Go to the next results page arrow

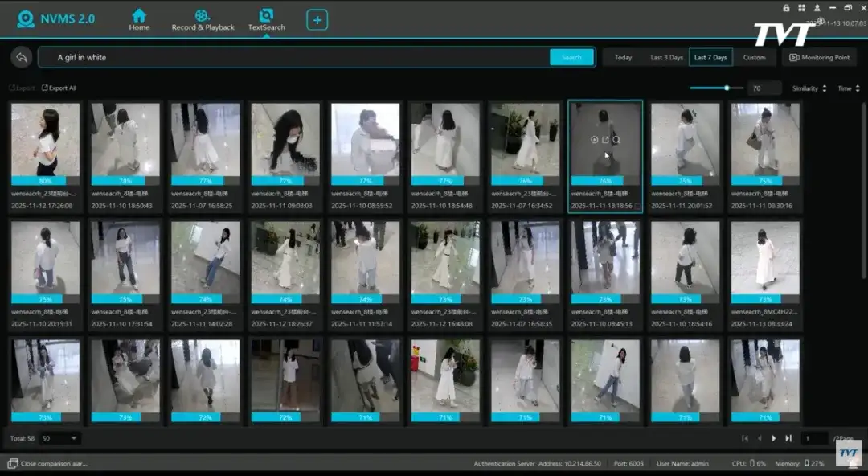(774, 438)
